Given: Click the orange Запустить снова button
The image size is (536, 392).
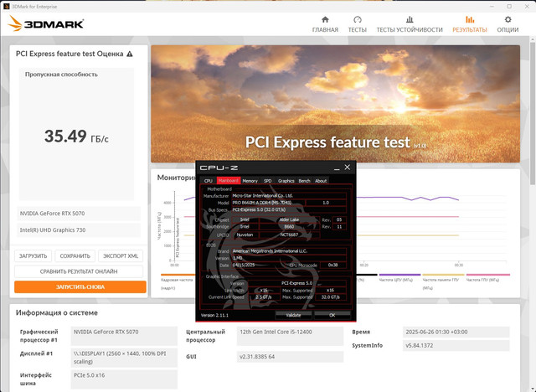Looking at the screenshot, I should [80, 286].
